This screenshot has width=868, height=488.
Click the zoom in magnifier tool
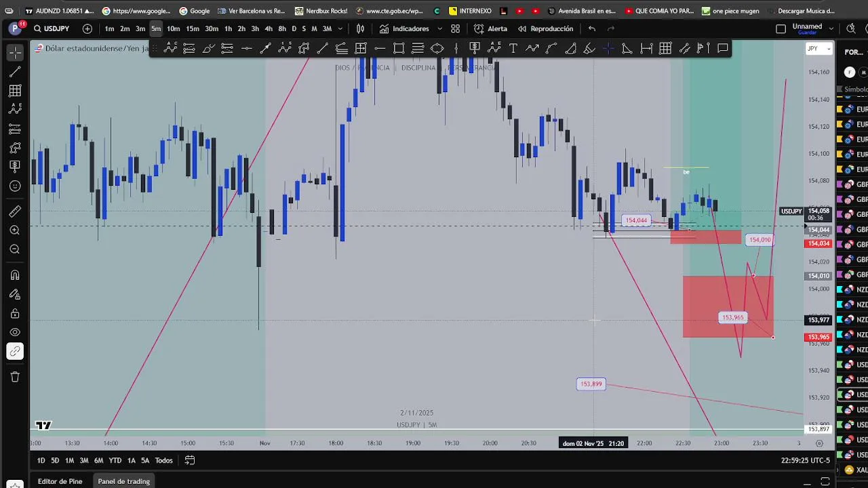coord(15,230)
